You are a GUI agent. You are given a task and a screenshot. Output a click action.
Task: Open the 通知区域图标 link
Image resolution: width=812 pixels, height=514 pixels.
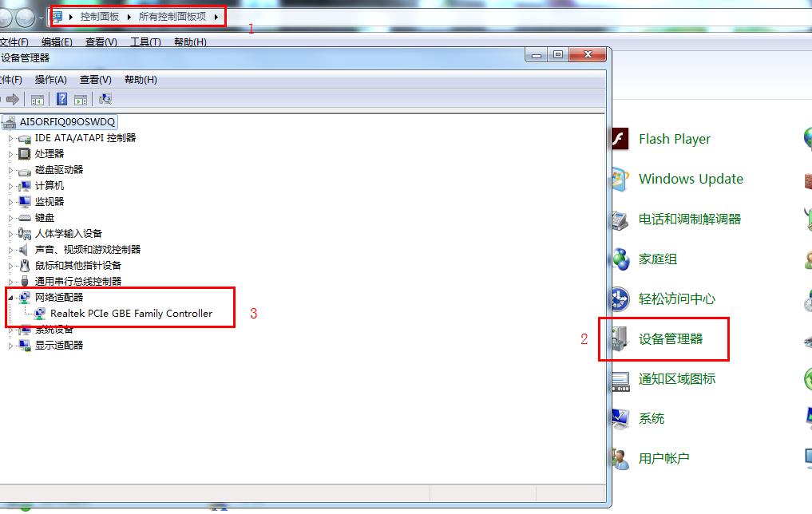click(677, 379)
